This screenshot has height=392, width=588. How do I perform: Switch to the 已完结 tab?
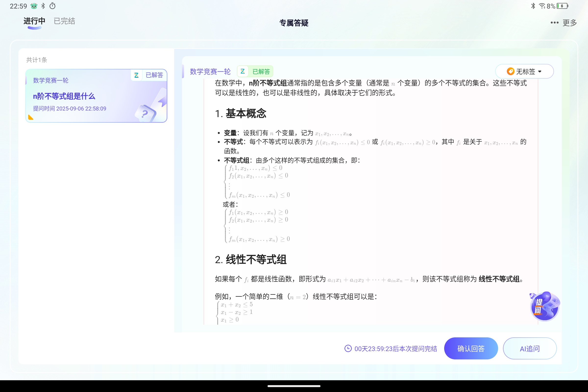(64, 21)
